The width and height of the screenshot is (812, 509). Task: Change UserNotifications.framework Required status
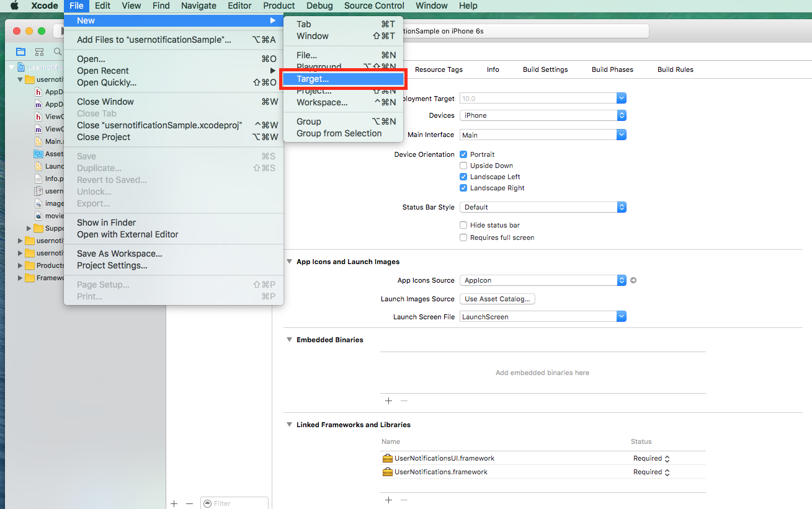pos(651,472)
